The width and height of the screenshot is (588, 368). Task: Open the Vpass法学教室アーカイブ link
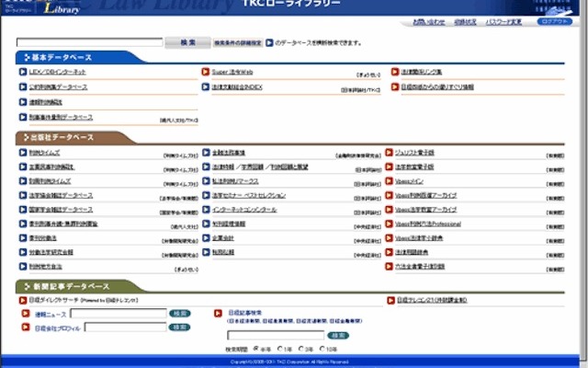[x=426, y=210]
